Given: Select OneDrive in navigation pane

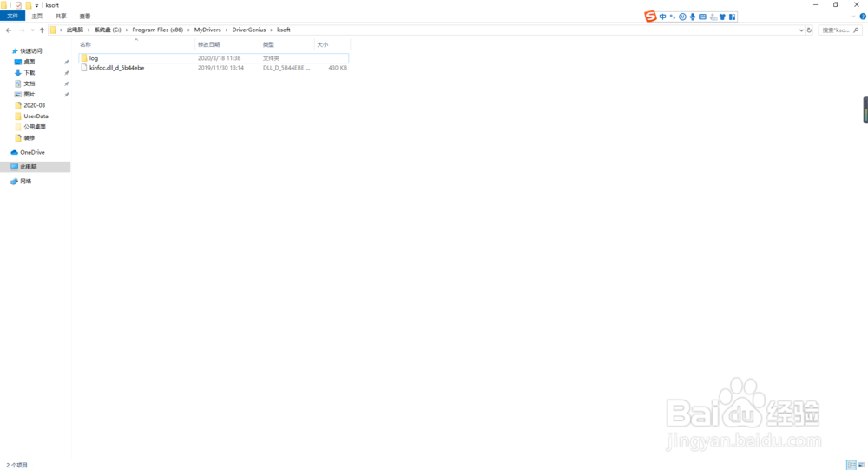Looking at the screenshot, I should click(32, 152).
